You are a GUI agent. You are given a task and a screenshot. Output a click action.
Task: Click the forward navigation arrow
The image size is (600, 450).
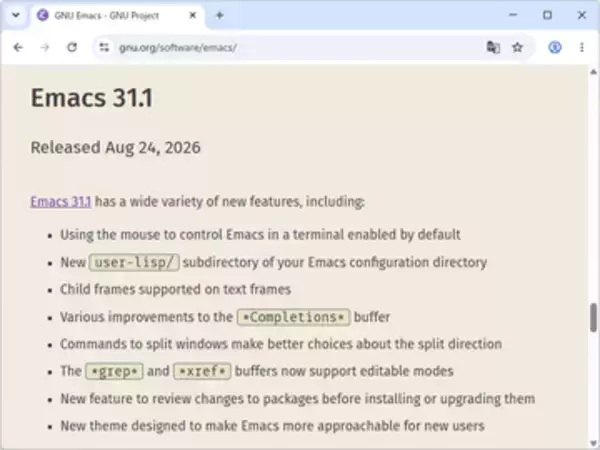45,47
